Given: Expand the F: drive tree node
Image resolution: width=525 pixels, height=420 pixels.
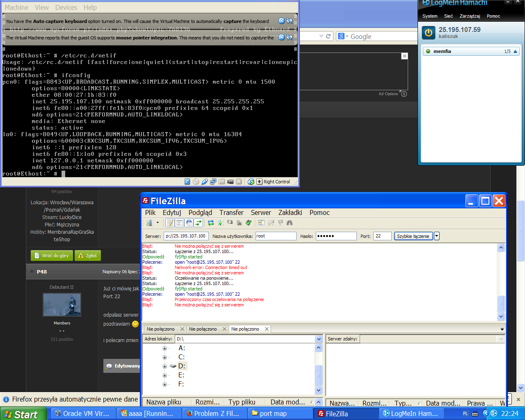Looking at the screenshot, I should point(165,384).
